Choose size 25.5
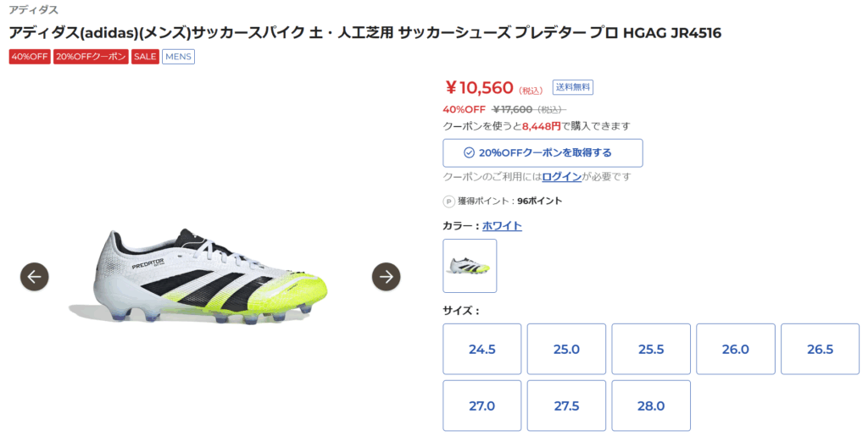This screenshot has width=868, height=442. (651, 349)
